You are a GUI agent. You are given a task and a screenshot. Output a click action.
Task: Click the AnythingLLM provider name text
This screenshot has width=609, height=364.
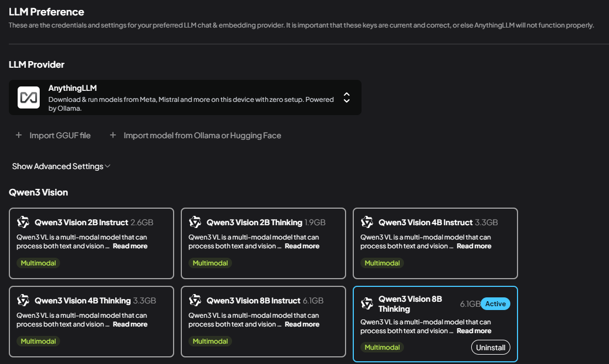tap(73, 88)
